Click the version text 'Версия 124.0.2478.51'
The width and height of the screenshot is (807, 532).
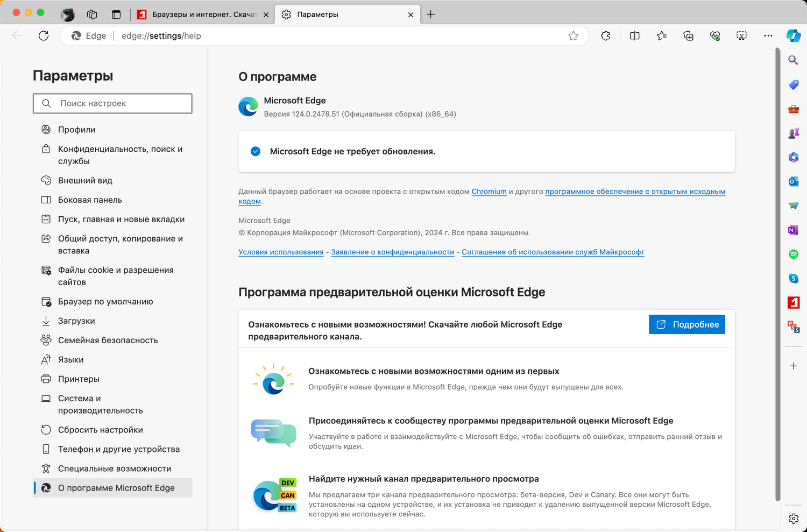click(x=302, y=114)
